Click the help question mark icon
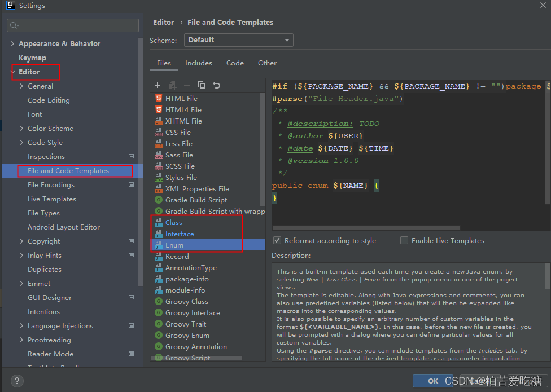 tap(17, 381)
